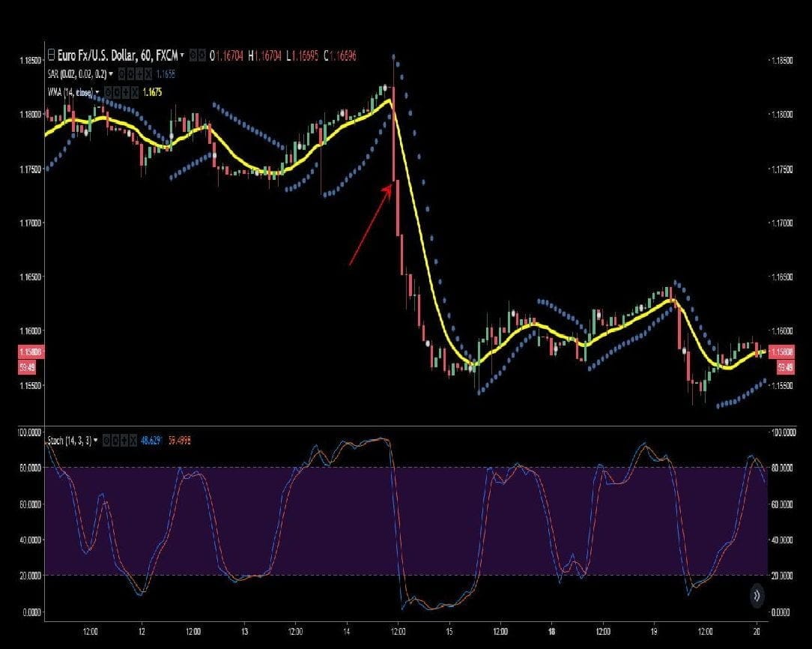This screenshot has height=649, width=812.
Task: Click the plus icon on the WMA legend row
Action: tap(125, 91)
